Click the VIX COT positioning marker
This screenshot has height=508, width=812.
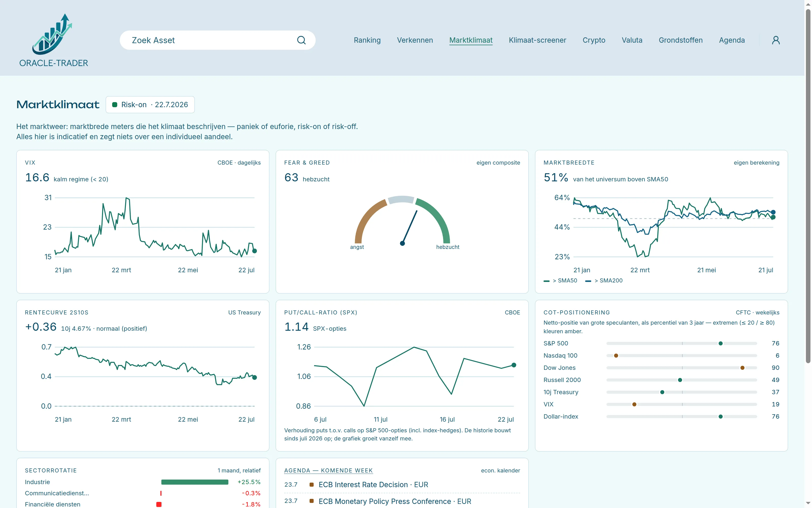[634, 405]
